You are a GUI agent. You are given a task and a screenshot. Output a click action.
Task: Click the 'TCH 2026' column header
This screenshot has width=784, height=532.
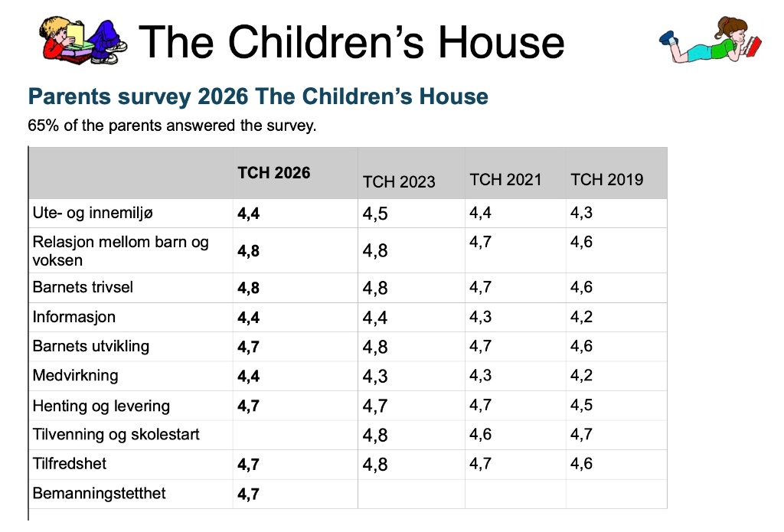pyautogui.click(x=273, y=172)
